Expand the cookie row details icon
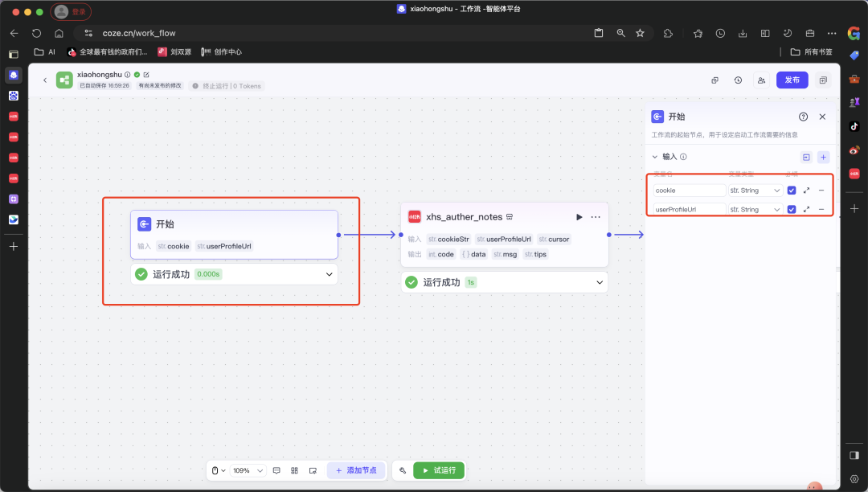 (x=807, y=191)
